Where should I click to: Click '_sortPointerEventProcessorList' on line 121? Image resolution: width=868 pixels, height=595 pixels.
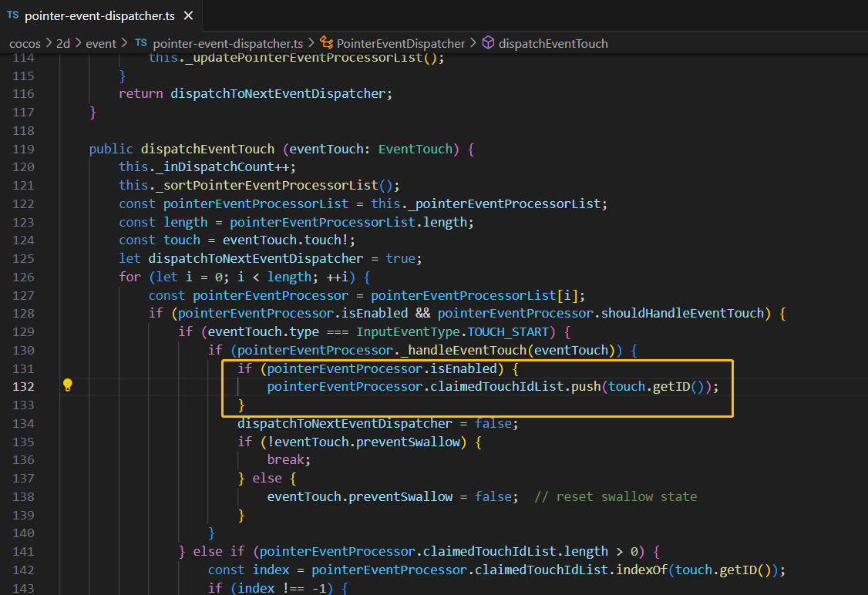click(x=267, y=185)
